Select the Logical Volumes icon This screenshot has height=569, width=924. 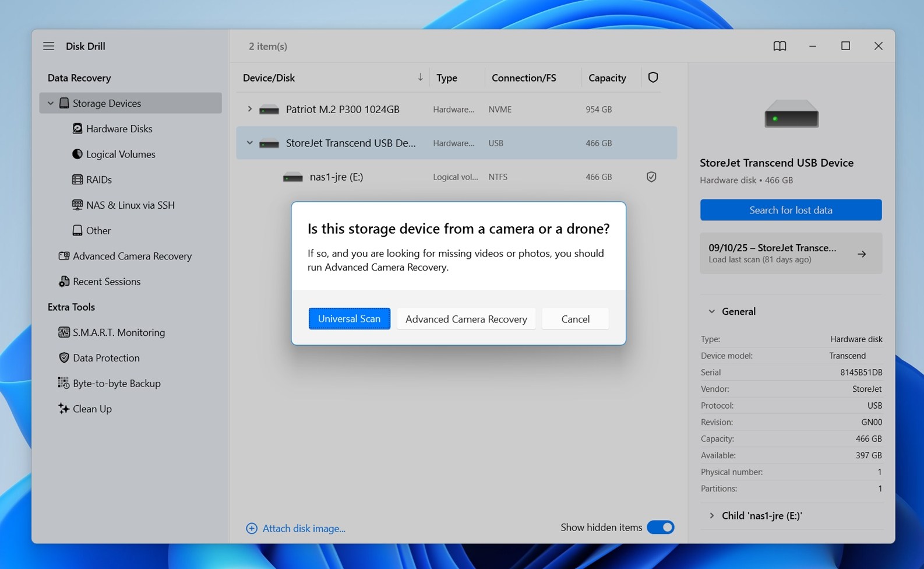77,154
